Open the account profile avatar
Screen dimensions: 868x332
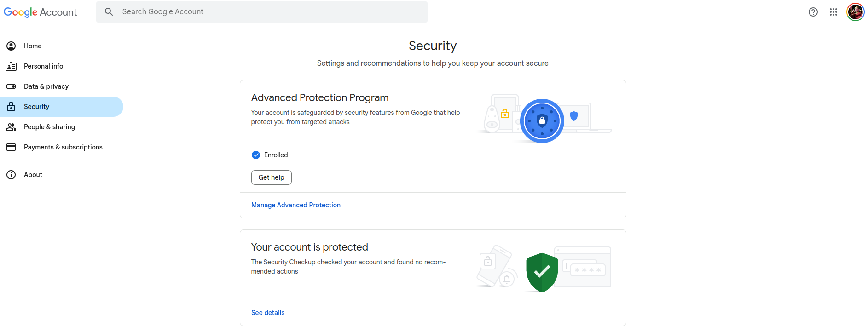click(856, 12)
